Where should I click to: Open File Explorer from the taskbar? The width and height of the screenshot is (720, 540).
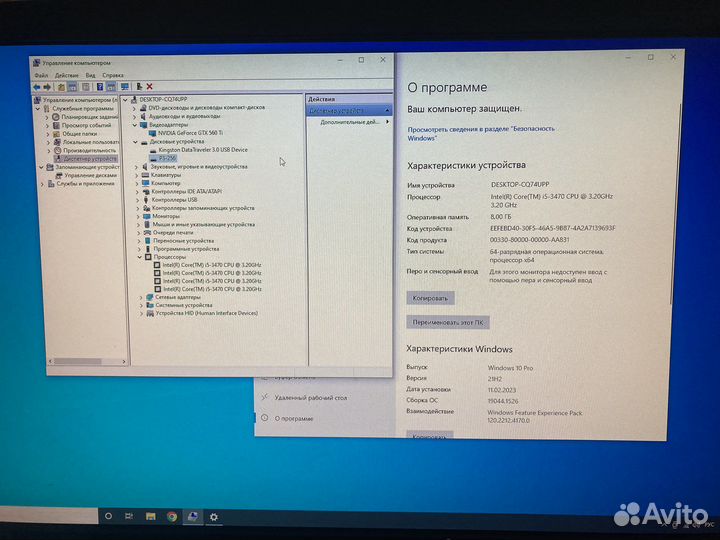(x=150, y=517)
